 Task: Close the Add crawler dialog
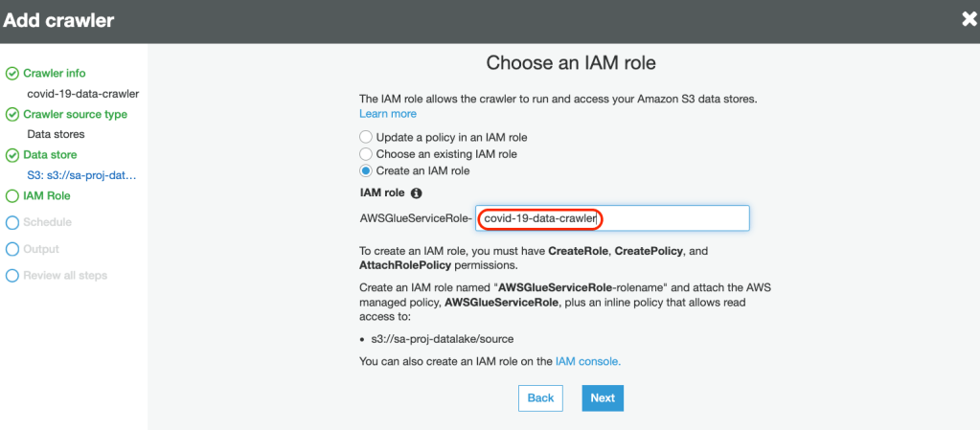point(969,19)
